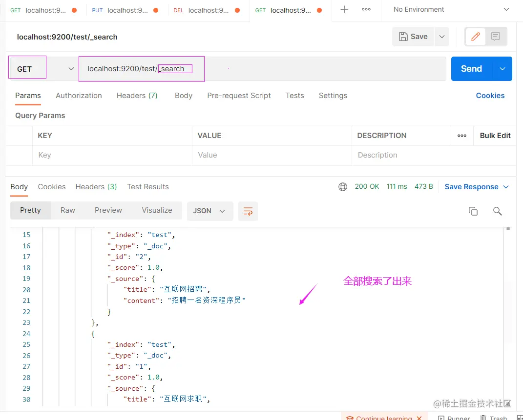Switch to the first GET localhost tab
Screen dimensions: 523x420
[43, 10]
